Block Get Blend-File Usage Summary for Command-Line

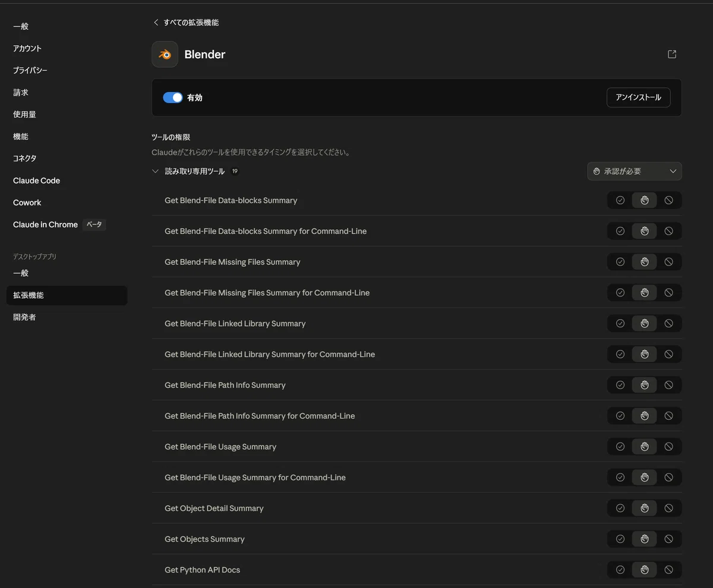(668, 478)
